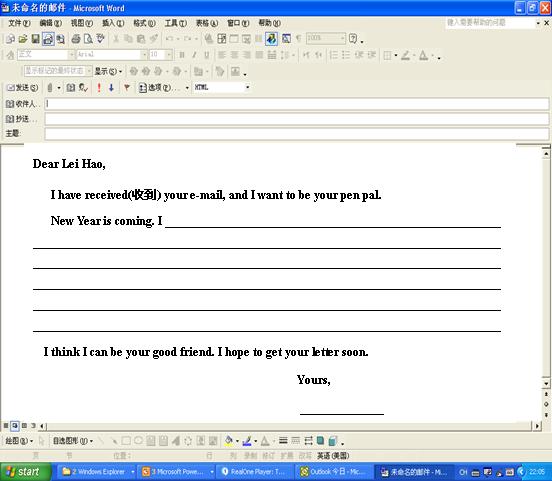Click the Print icon in the toolbar
This screenshot has height=481, width=552.
tap(76, 39)
